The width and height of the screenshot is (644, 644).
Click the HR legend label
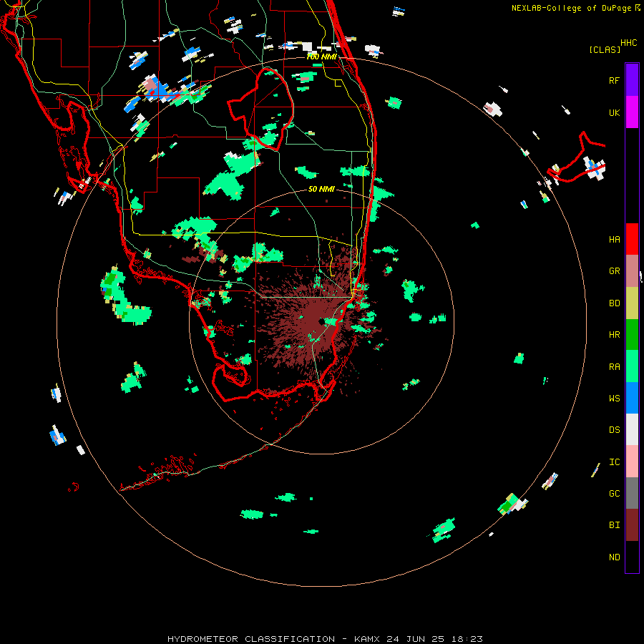[x=614, y=335]
